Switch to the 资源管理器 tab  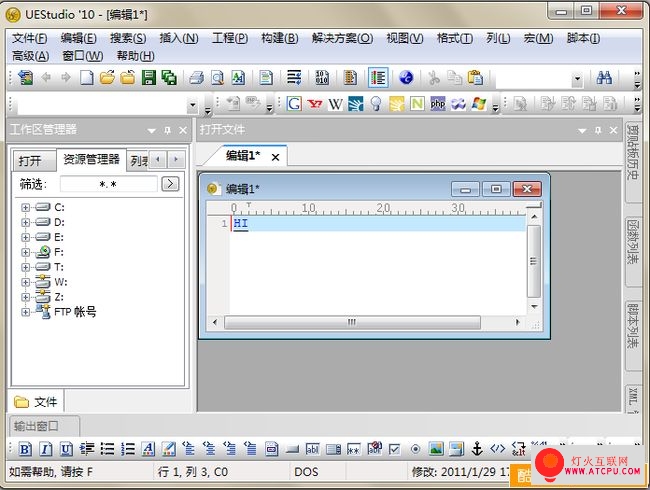[91, 159]
